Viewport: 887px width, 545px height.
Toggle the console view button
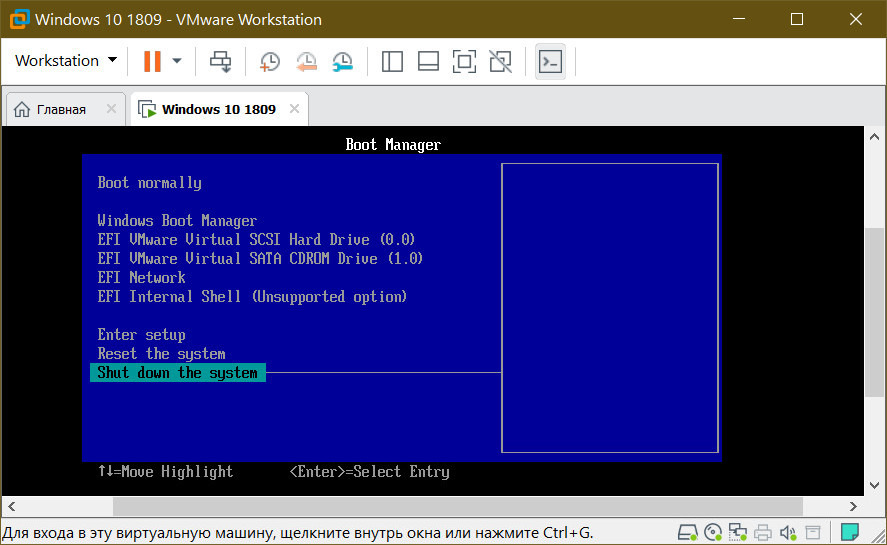coord(550,61)
